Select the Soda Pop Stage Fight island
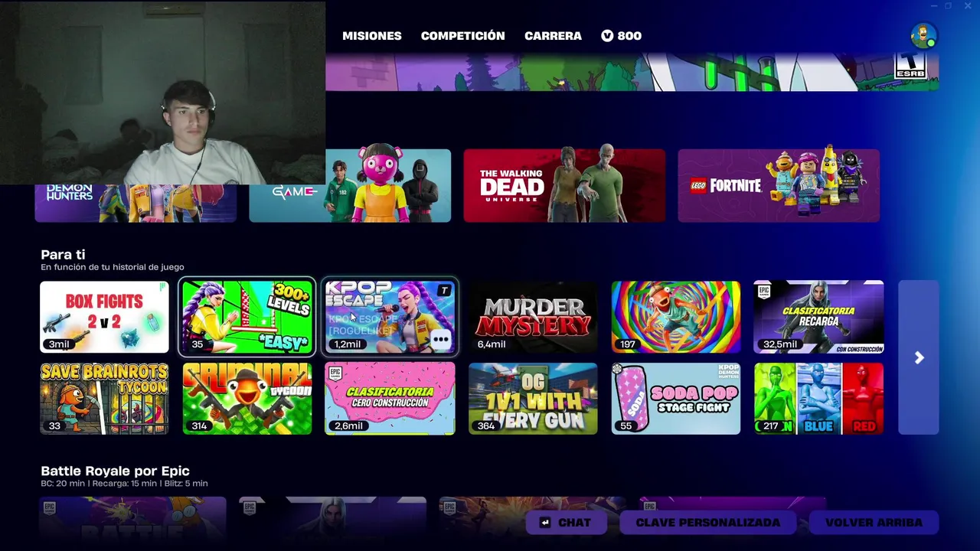The image size is (980, 551). pyautogui.click(x=676, y=399)
